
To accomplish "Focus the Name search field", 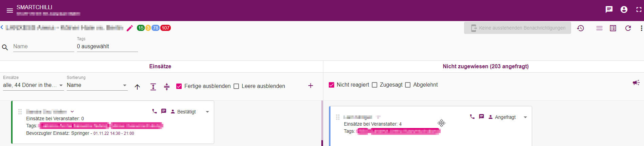I will (44, 47).
